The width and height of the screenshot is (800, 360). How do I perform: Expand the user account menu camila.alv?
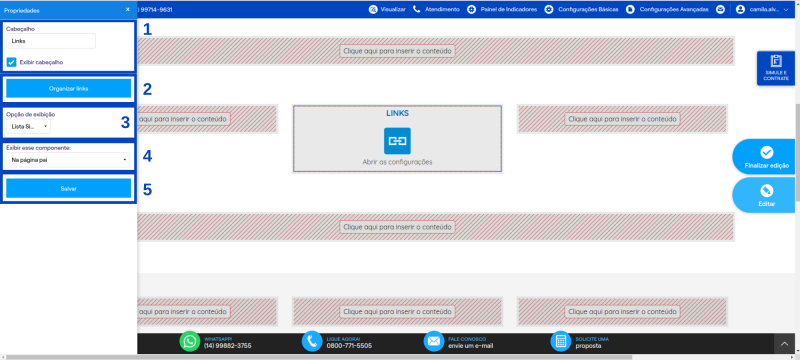(x=762, y=9)
